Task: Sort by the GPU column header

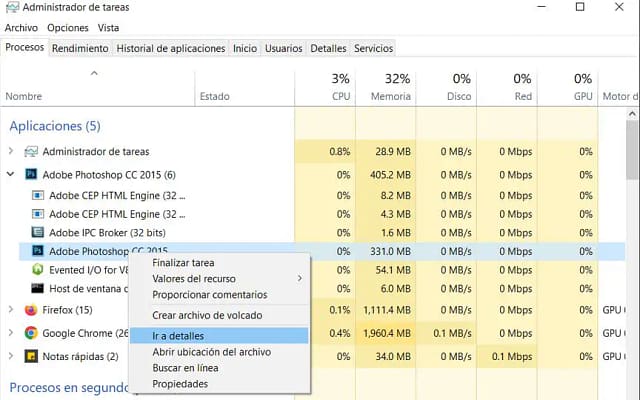Action: coord(567,87)
